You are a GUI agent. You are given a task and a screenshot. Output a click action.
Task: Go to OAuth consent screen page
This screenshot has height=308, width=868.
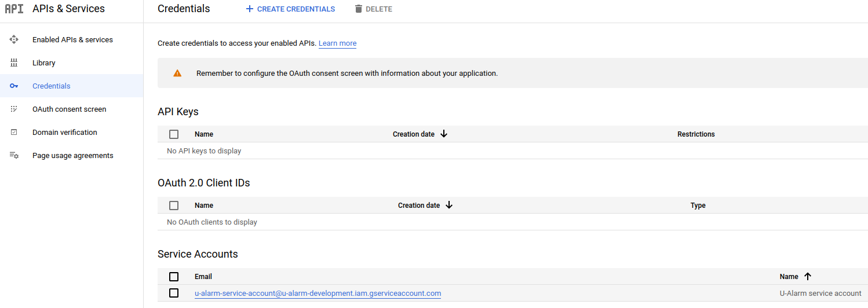69,109
